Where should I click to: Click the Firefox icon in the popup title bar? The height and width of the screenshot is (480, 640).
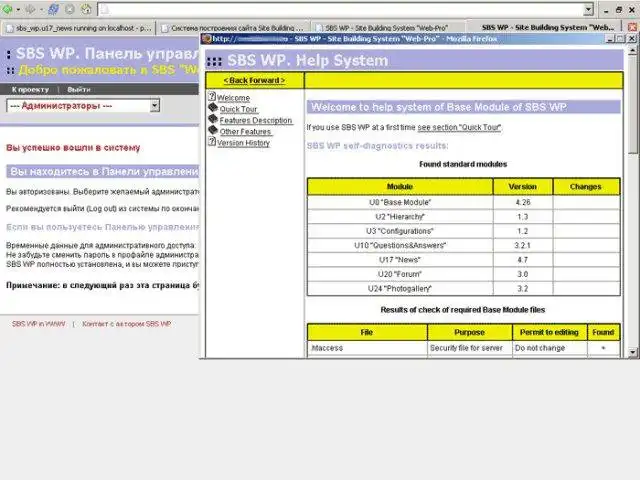point(207,39)
